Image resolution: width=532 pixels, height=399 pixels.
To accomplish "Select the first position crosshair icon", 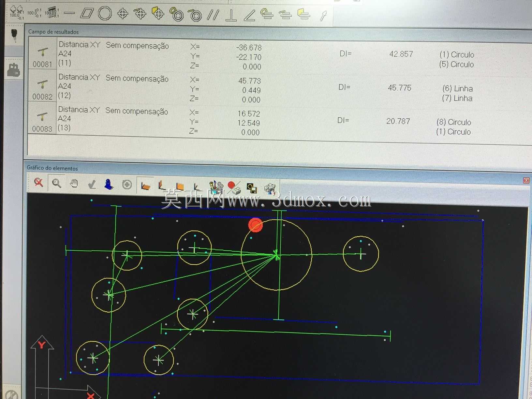I will click(123, 14).
